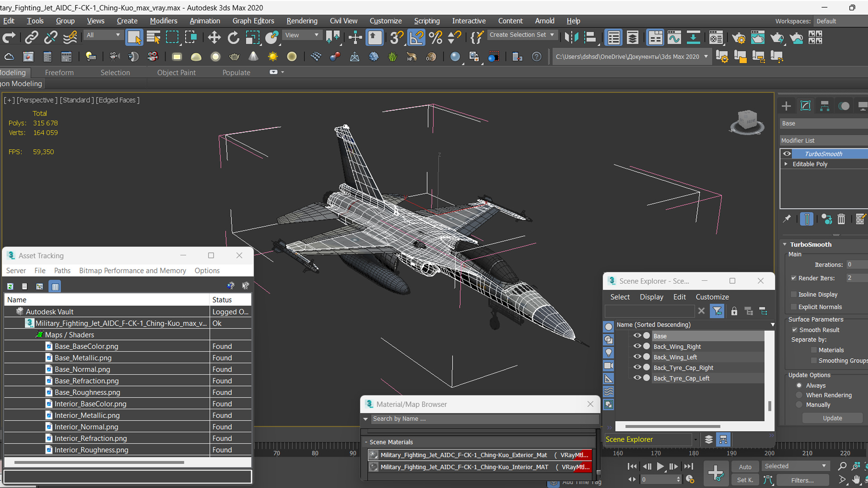Select the When Rendering radio button
The width and height of the screenshot is (868, 488).
[799, 395]
